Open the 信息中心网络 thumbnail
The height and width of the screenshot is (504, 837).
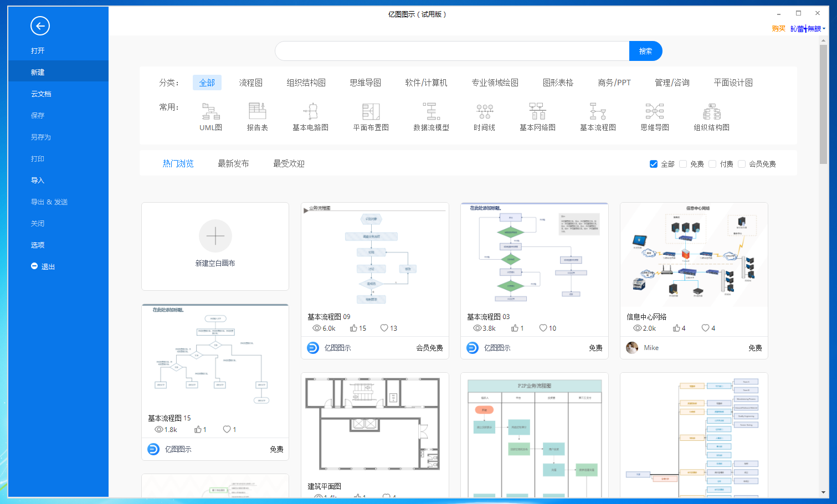tap(694, 255)
